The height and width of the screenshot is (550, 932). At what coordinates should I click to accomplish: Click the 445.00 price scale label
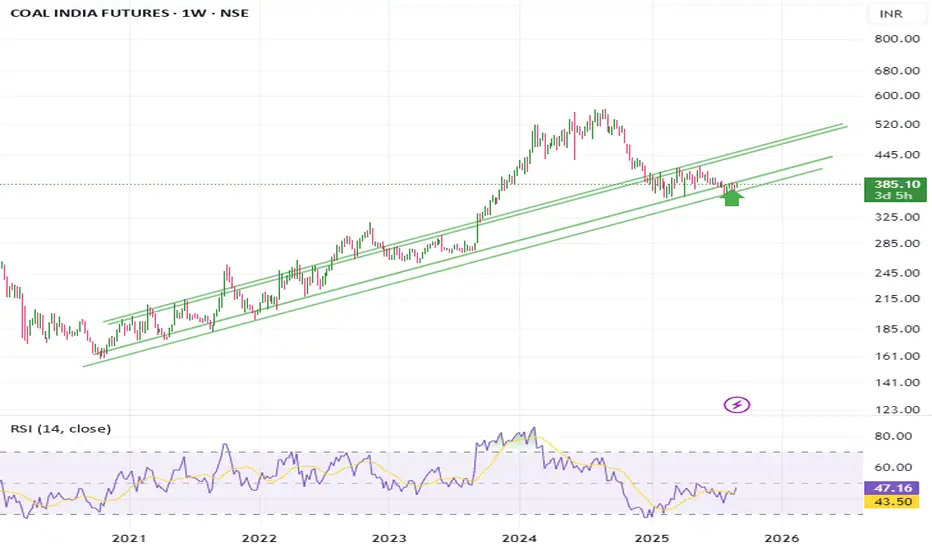click(897, 155)
